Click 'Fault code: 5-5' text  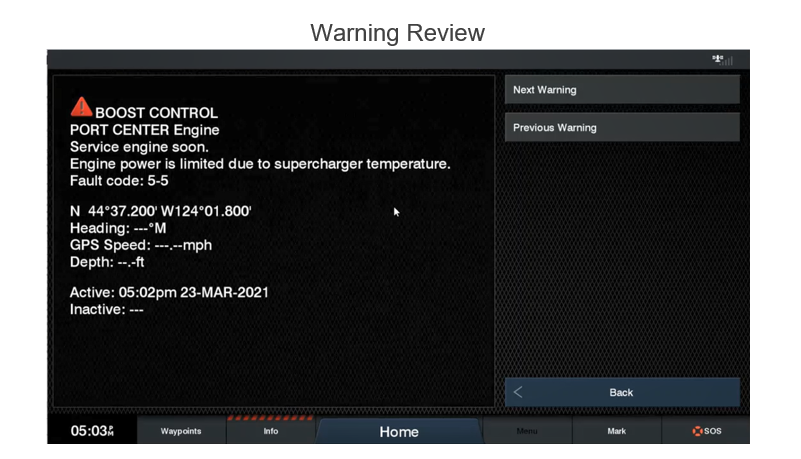click(119, 181)
